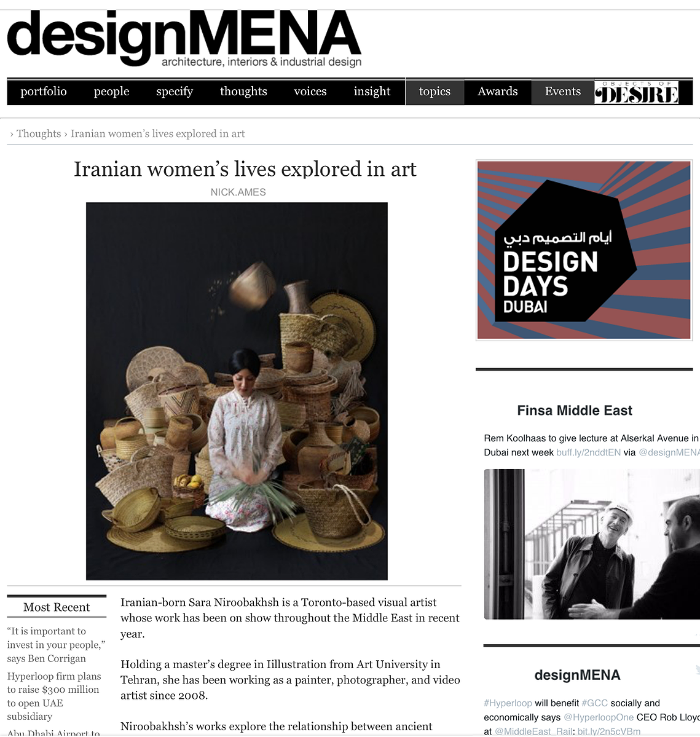Open the Ben Corrigan recent article
Image resolution: width=700 pixels, height=737 pixels.
point(56,644)
